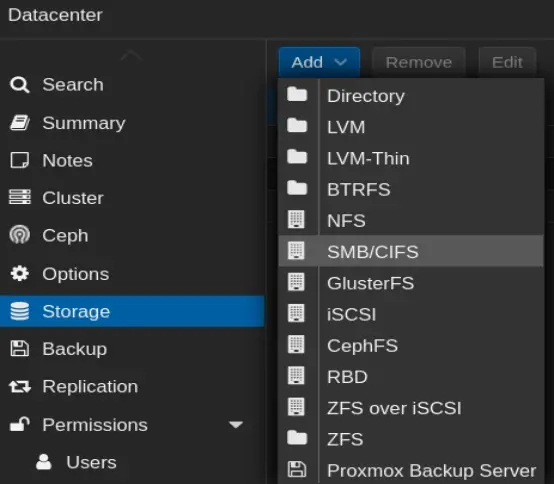Collapse the sidebar using top chevron

[x=131, y=55]
